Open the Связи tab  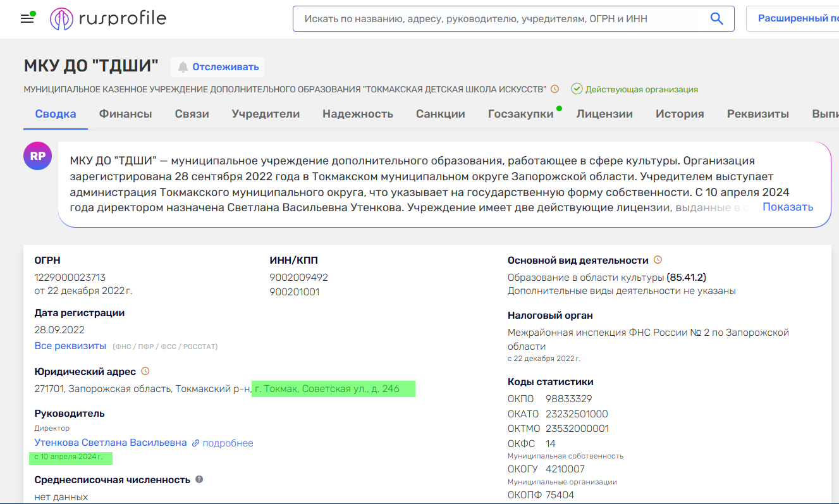tap(192, 114)
